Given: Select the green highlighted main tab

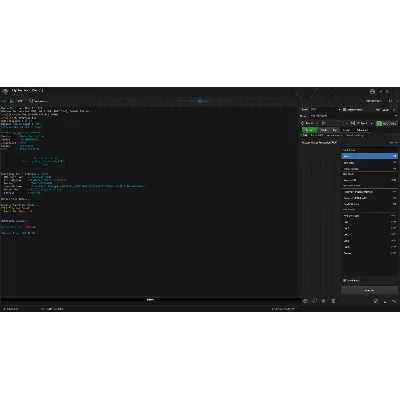Looking at the screenshot, I should pyautogui.click(x=309, y=130).
